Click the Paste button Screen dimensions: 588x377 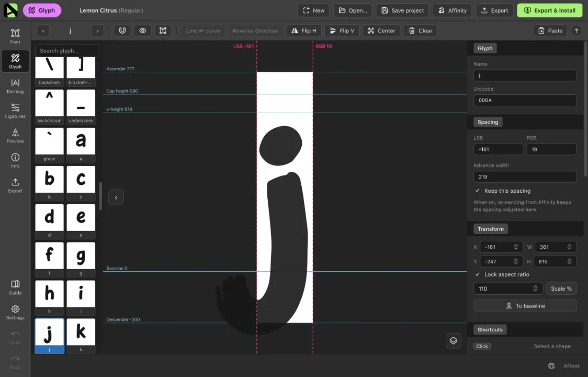point(550,31)
